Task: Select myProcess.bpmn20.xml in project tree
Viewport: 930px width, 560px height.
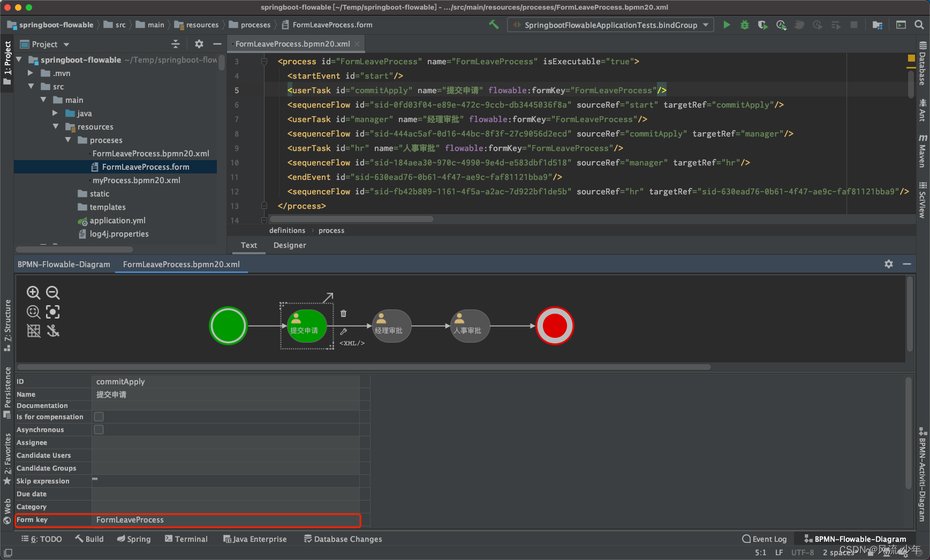Action: pos(136,180)
